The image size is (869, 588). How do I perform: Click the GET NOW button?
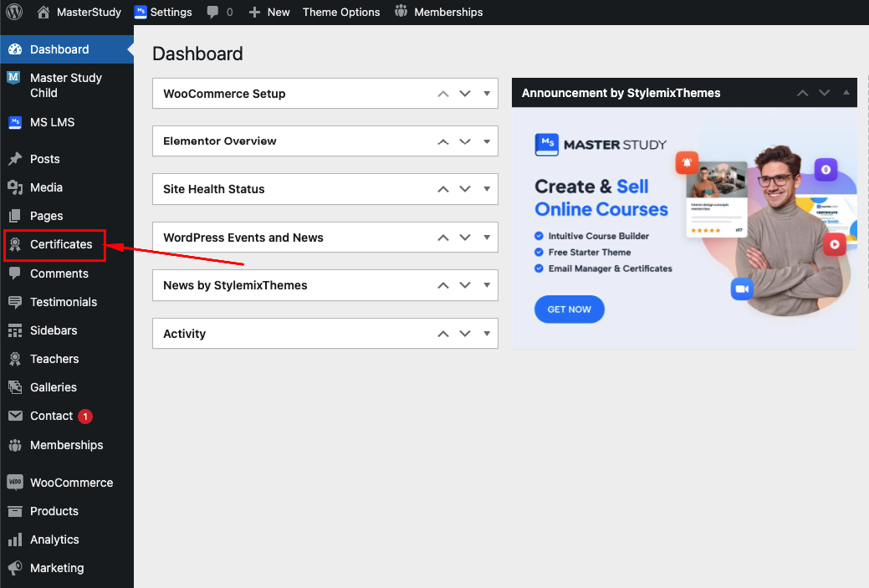(x=570, y=309)
